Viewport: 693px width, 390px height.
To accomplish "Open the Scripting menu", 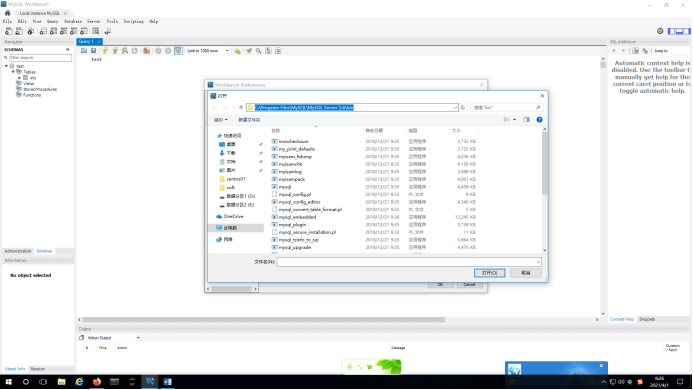I will [133, 21].
